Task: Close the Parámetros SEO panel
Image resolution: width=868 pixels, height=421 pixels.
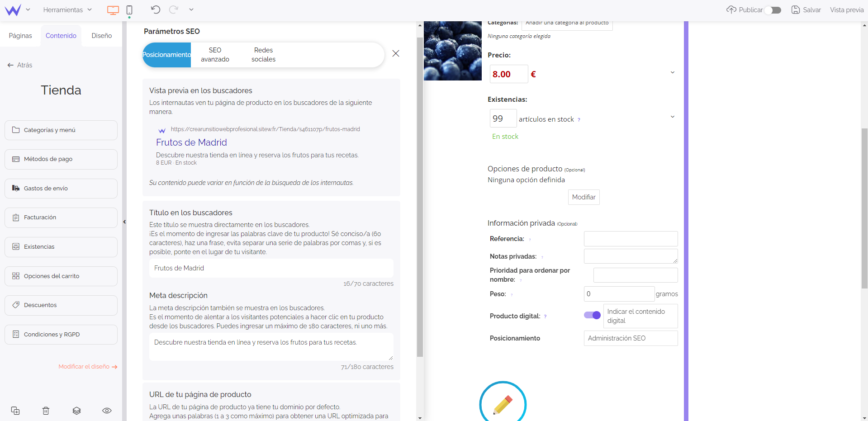Action: tap(396, 53)
